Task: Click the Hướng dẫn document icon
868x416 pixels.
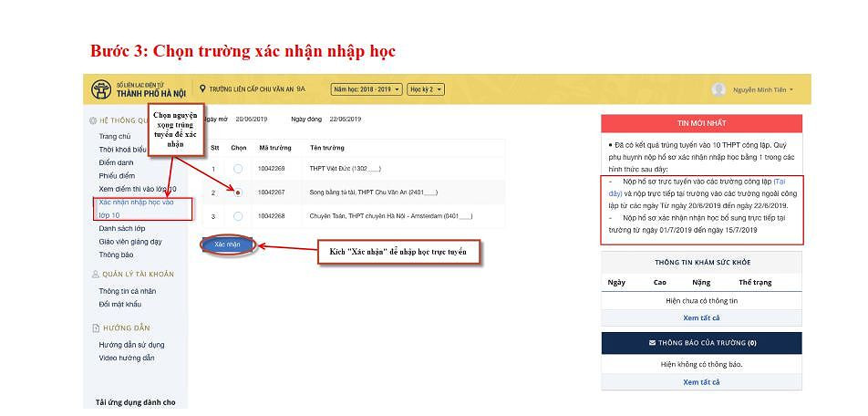Action: 95,328
